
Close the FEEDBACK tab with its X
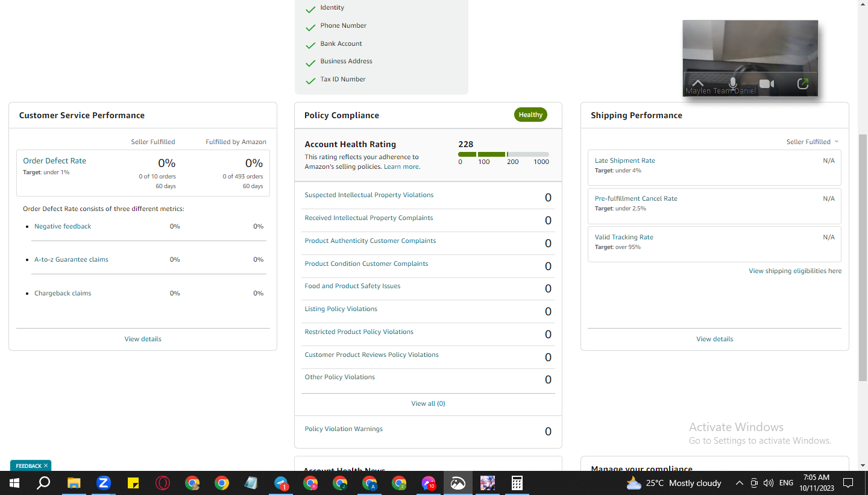pos(46,466)
